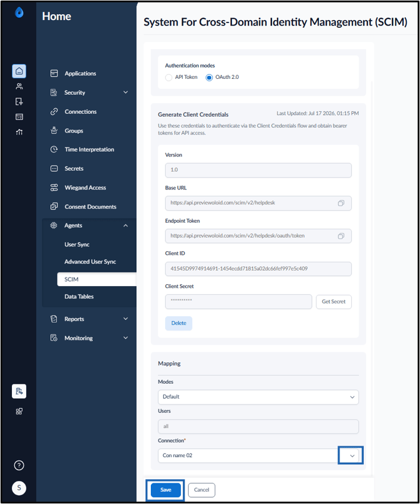The width and height of the screenshot is (420, 504).
Task: Expand the Security menu chevron
Action: (x=125, y=92)
